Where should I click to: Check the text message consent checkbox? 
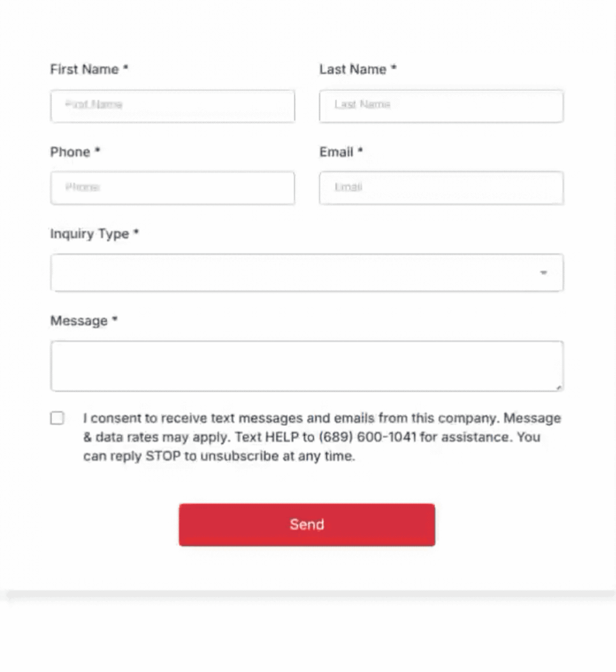(57, 418)
